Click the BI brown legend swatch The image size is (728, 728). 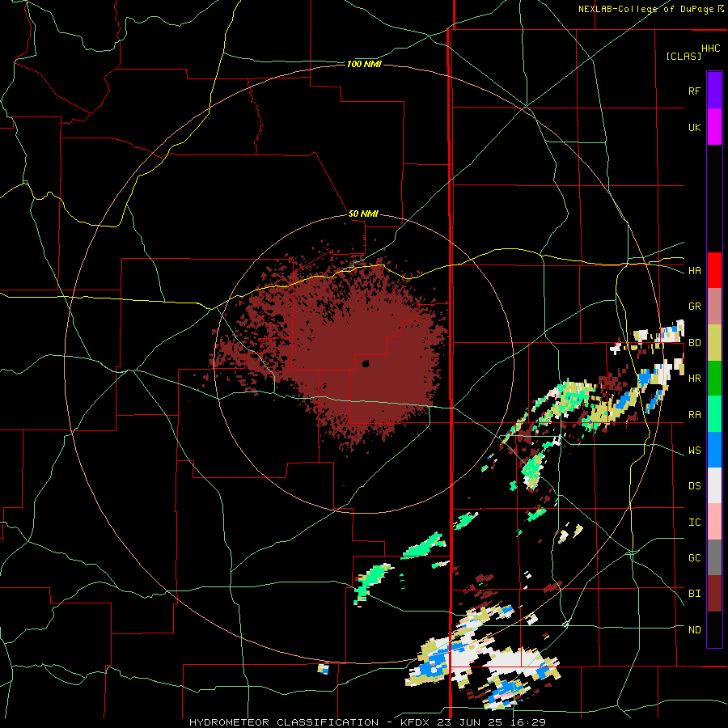(714, 594)
